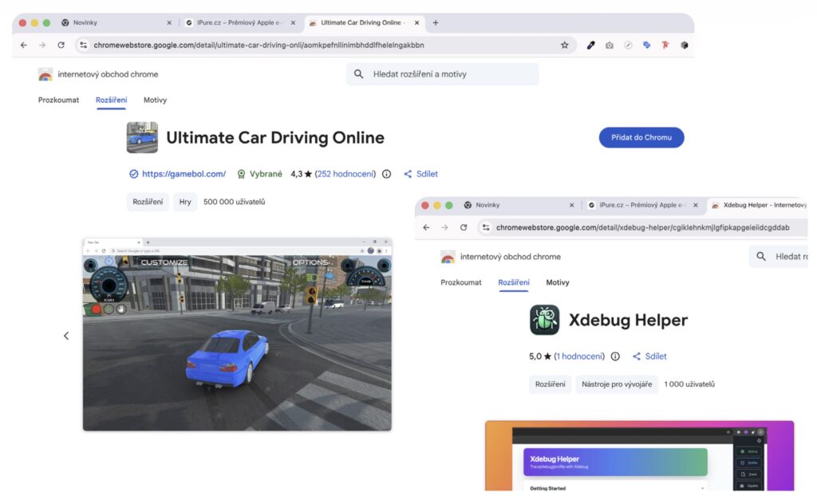Bookmark the Ultimate Car Driving page with star icon
Image resolution: width=817 pixels, height=504 pixels.
(x=564, y=45)
